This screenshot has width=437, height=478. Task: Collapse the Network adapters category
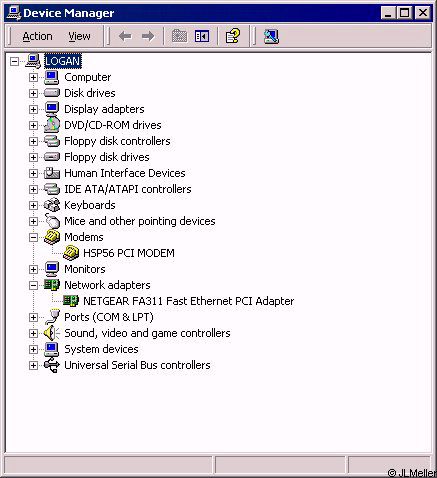pyautogui.click(x=33, y=285)
